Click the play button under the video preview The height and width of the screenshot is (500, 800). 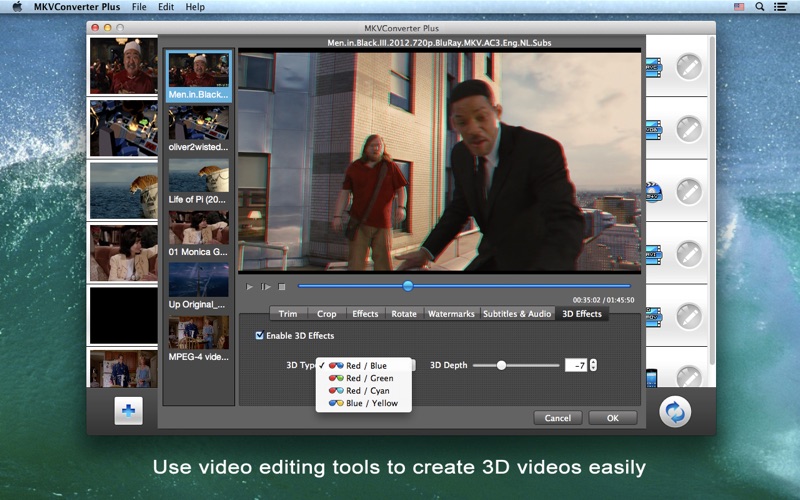tap(249, 287)
